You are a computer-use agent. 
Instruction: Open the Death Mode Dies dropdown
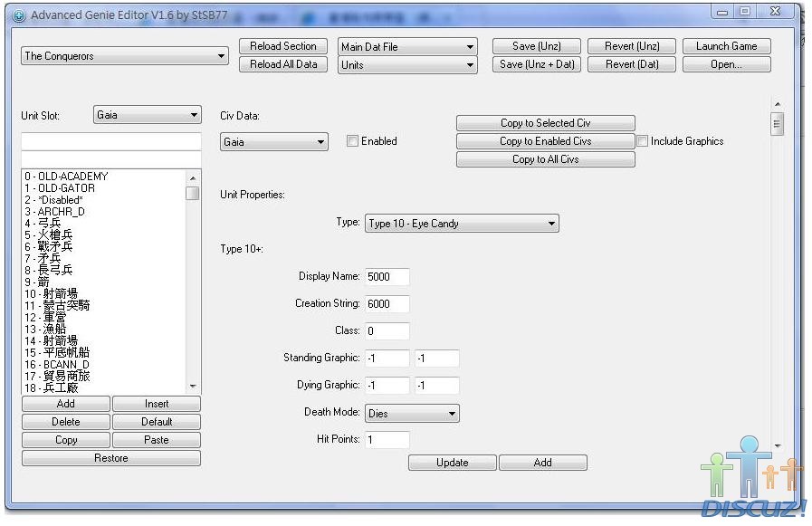point(412,414)
